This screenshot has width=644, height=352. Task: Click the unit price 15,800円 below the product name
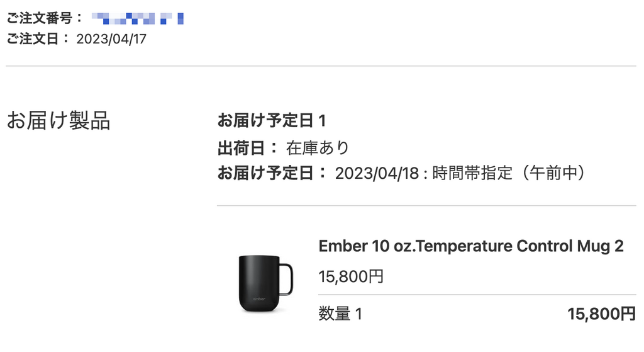click(x=351, y=276)
